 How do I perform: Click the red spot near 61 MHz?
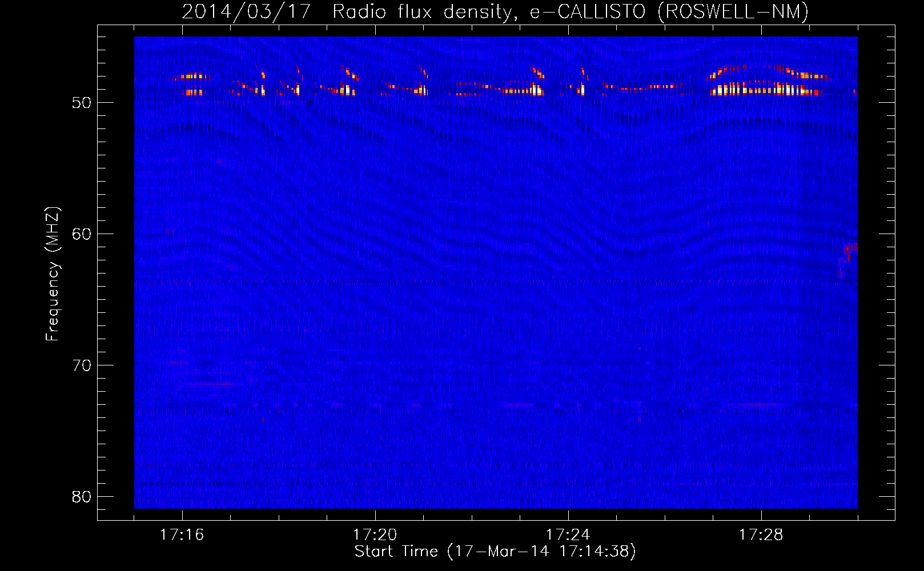pyautogui.click(x=850, y=248)
